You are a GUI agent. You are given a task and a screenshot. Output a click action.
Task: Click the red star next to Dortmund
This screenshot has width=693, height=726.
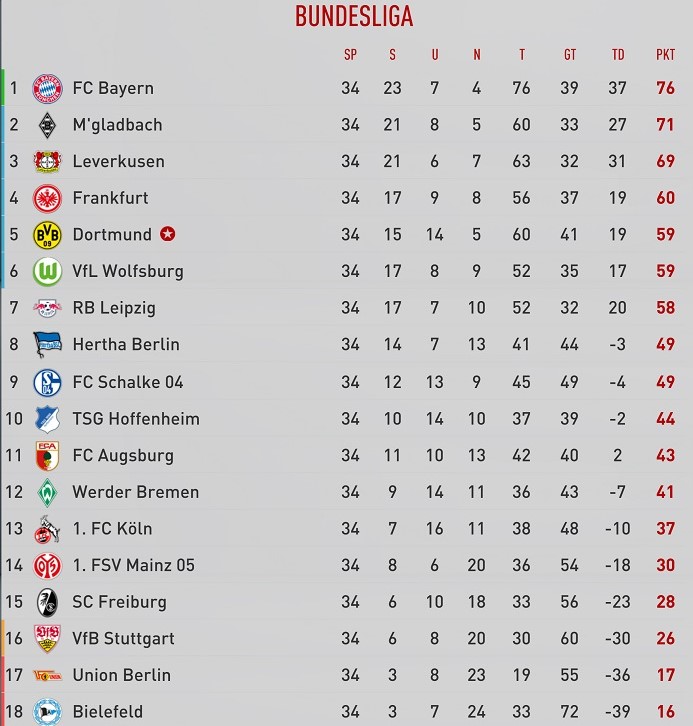coord(168,234)
